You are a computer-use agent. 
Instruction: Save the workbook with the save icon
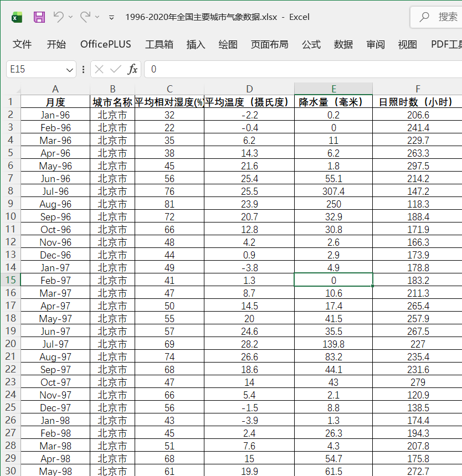[39, 17]
